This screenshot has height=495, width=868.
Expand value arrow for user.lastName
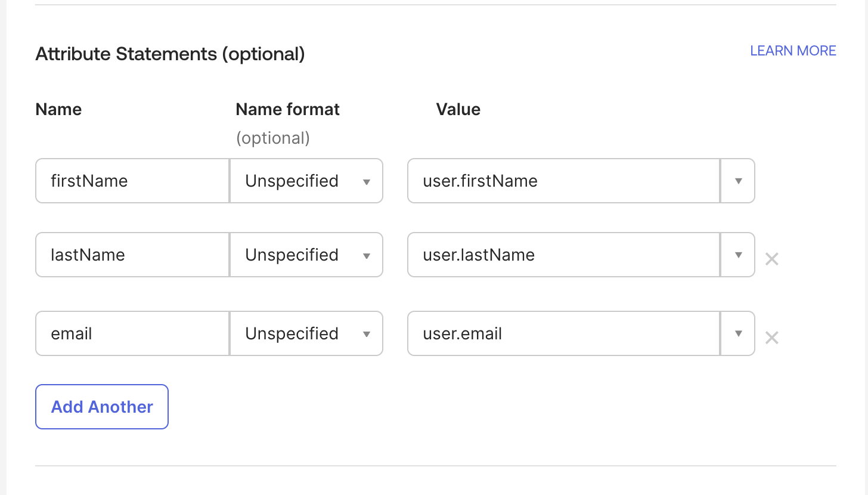coord(738,255)
